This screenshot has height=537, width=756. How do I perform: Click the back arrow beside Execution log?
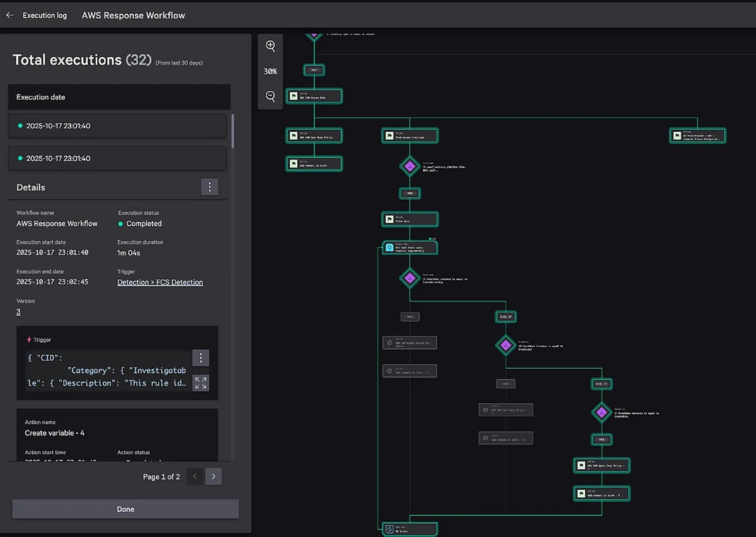click(9, 15)
